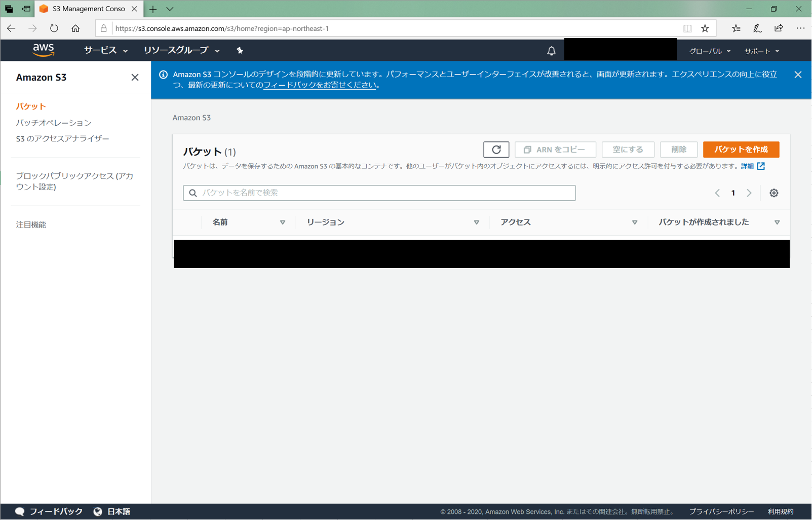Select バケット in the sidebar
Image resolution: width=812 pixels, height=520 pixels.
click(31, 106)
